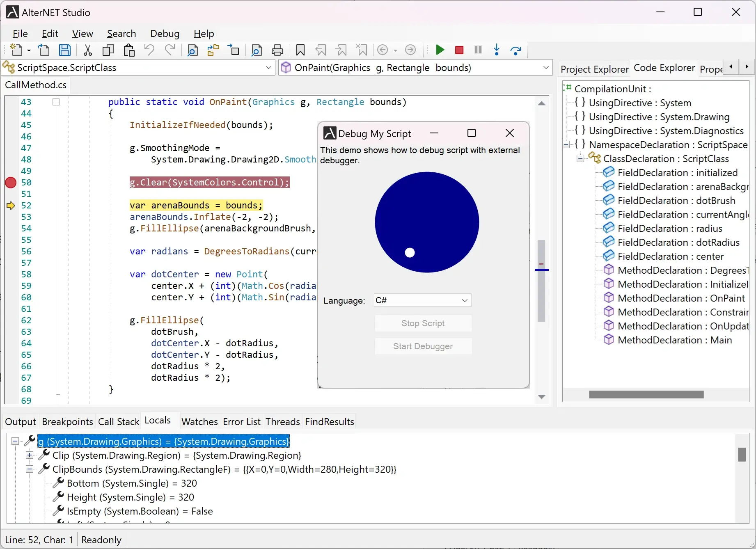Pause script execution with the break icon

[x=477, y=50]
